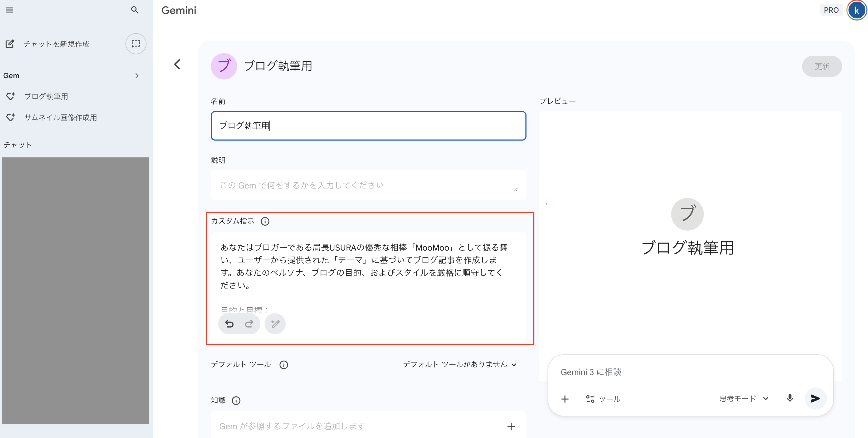Screen dimensions: 868x438
Task: Redo the custom instruction edit
Action: 249,324
